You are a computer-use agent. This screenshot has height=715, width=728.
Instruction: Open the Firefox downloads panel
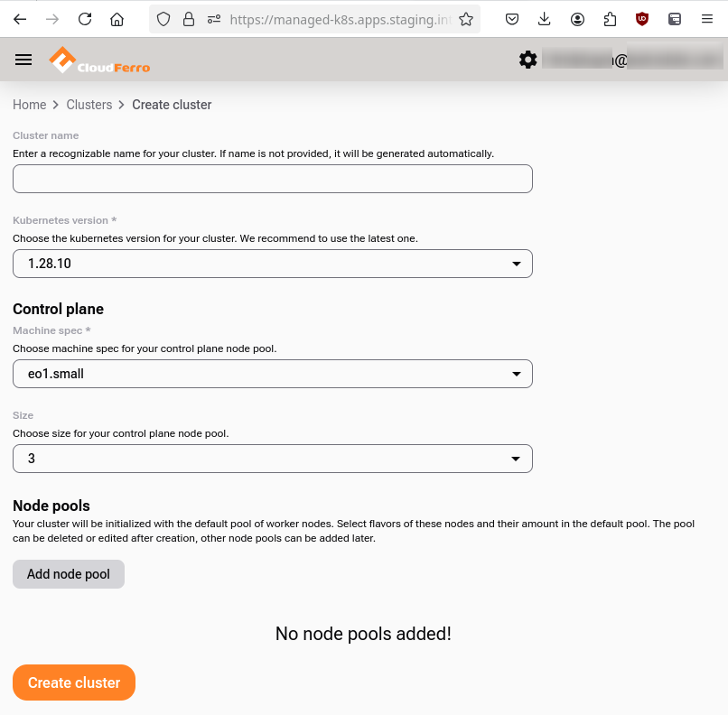(x=545, y=19)
